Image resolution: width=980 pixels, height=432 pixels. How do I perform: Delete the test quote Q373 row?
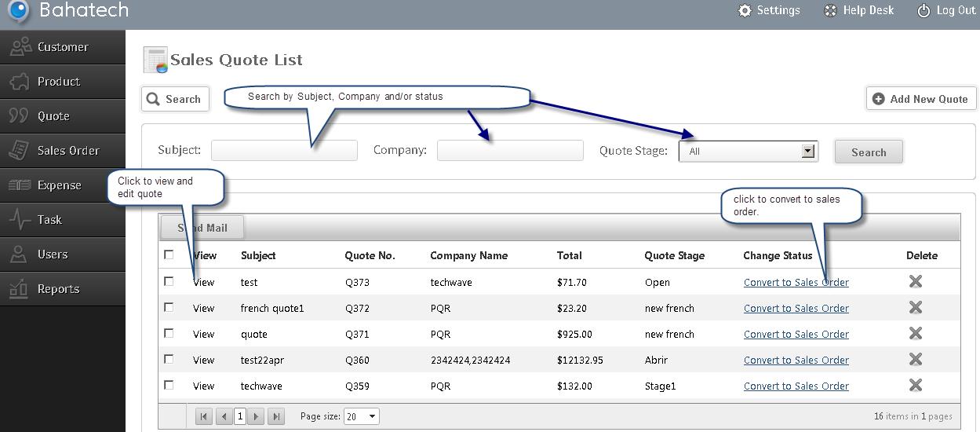click(915, 281)
